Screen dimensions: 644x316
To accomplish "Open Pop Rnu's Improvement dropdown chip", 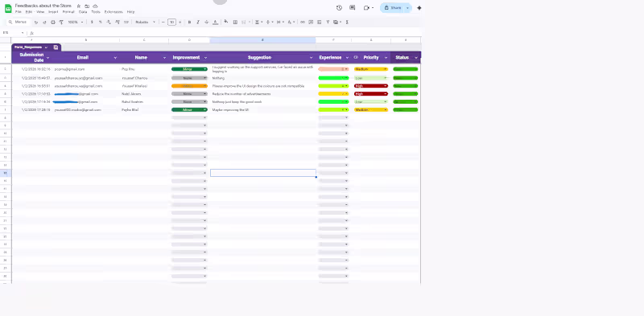I will (189, 69).
